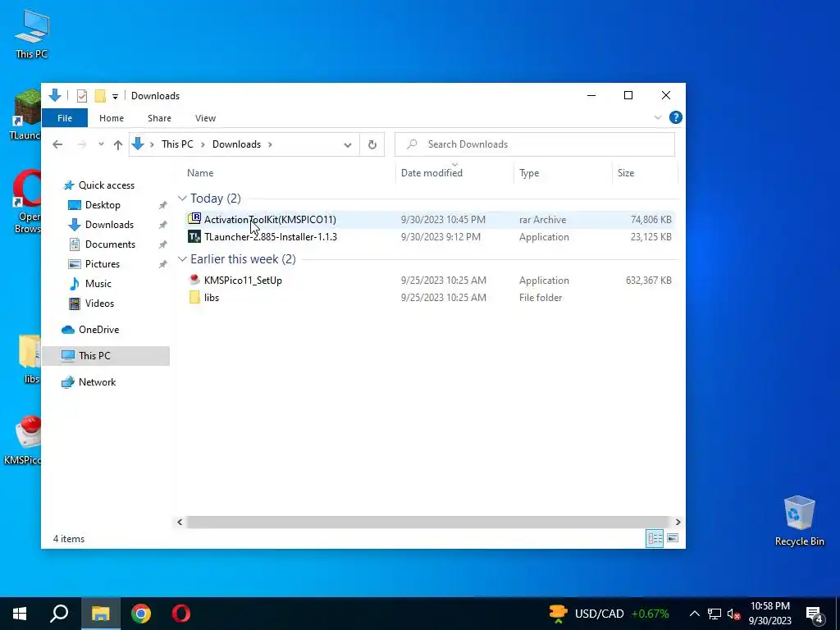Open OneDrive in navigation pane
Viewport: 840px width, 630px height.
pos(98,330)
